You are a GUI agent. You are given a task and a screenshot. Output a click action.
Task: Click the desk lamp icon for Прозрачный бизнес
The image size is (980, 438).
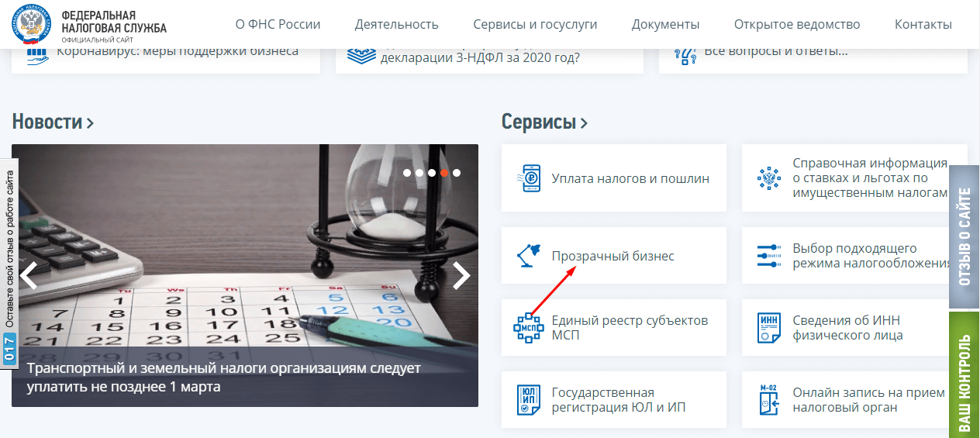coord(530,255)
